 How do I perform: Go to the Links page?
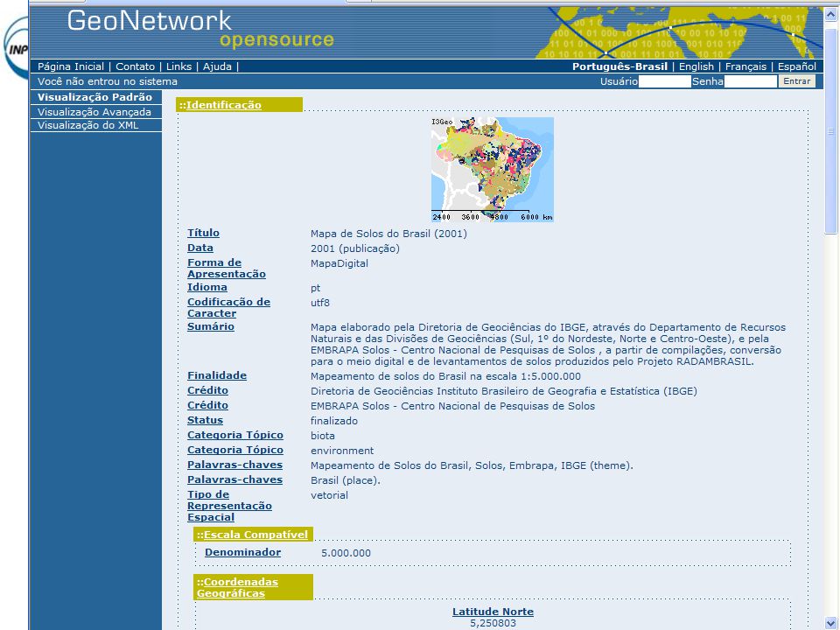(x=178, y=66)
